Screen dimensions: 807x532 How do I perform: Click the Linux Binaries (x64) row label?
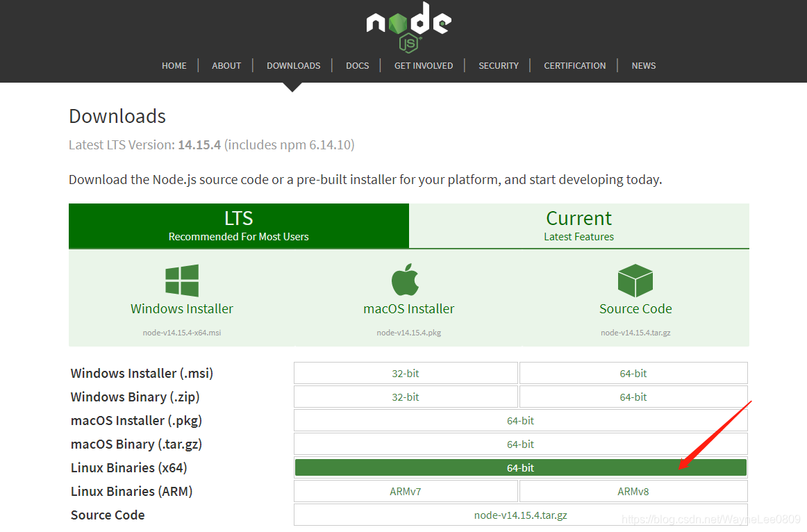(128, 468)
